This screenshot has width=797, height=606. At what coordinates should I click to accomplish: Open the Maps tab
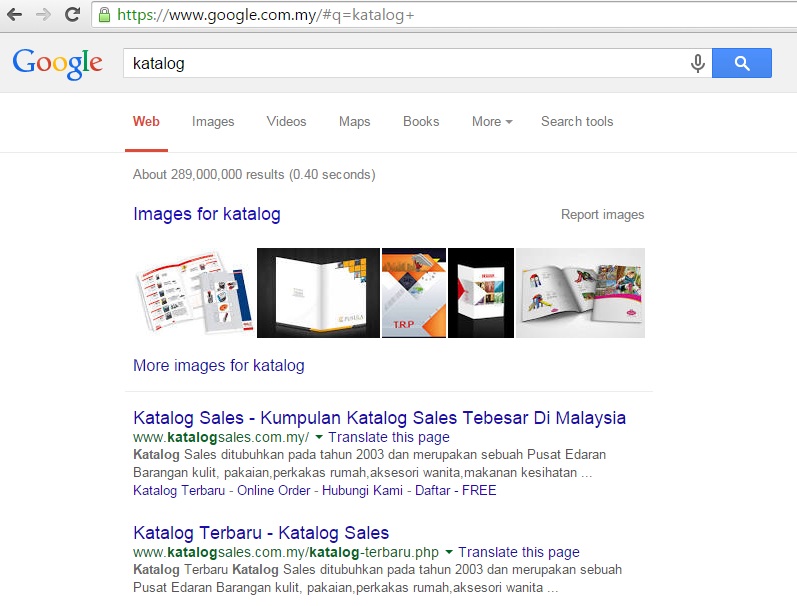pos(355,122)
